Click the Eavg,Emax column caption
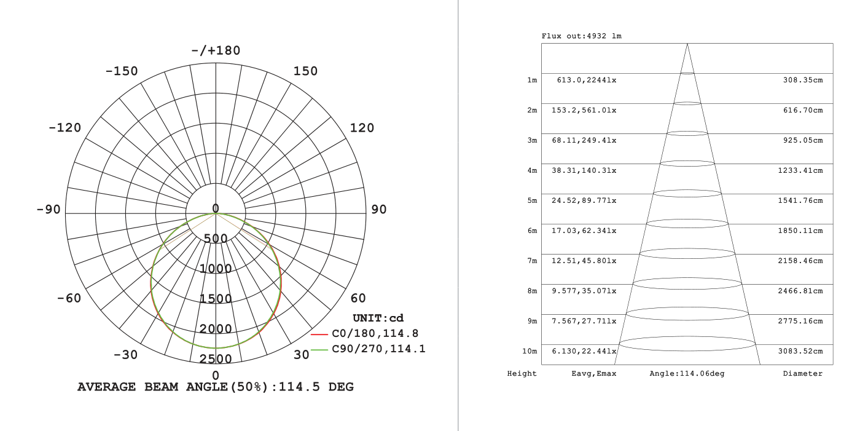Screen dimensions: 868x431 (x=594, y=373)
